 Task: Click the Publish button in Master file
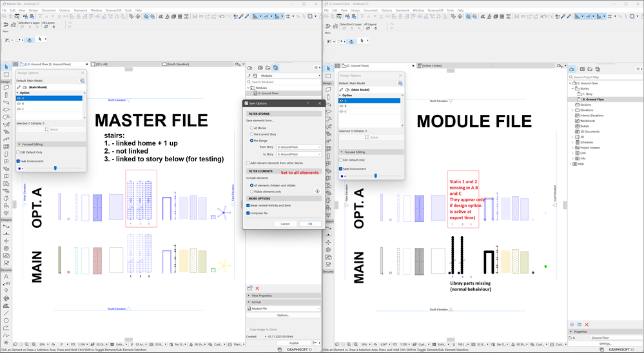(294, 343)
